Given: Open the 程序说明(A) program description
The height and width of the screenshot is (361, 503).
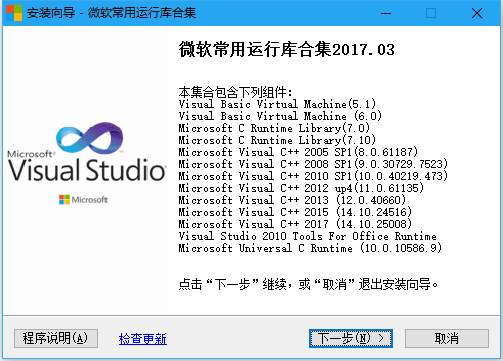Looking at the screenshot, I should (56, 338).
